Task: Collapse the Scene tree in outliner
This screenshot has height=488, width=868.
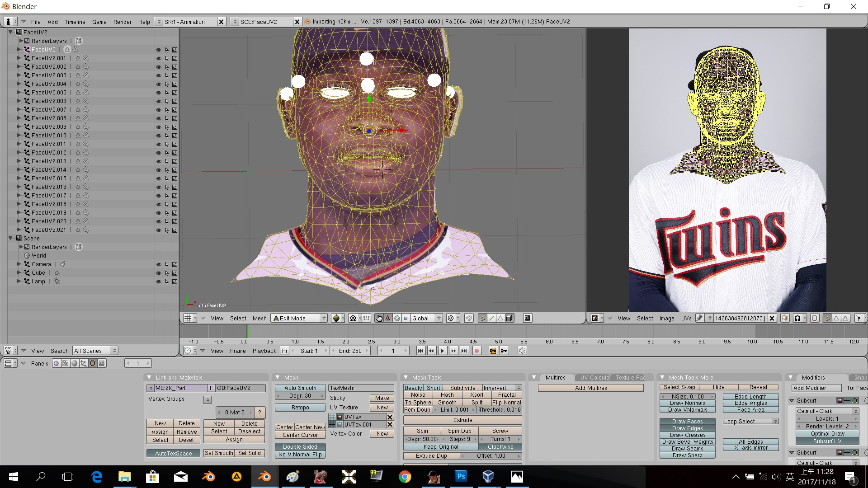Action: click(10, 238)
